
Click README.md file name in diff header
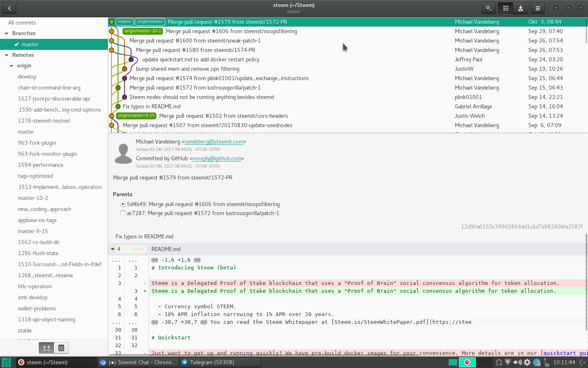(166, 249)
